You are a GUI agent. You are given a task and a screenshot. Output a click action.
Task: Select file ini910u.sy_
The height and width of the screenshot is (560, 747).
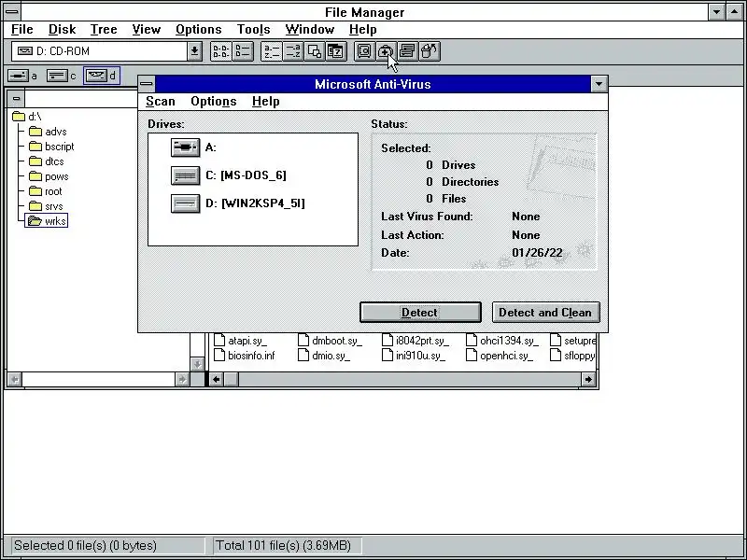414,356
